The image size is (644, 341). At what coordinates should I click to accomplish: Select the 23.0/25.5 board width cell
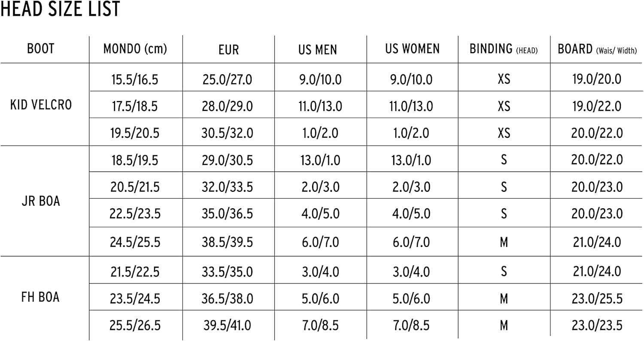click(x=597, y=299)
